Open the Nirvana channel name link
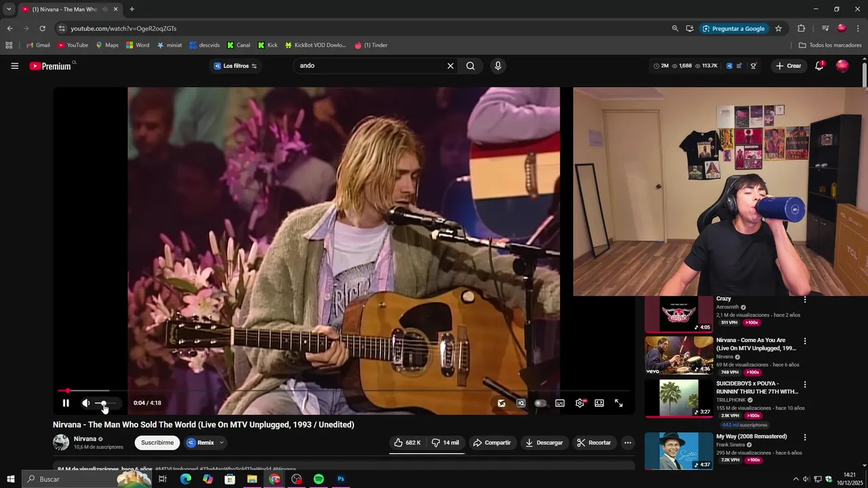The image size is (868, 488). tap(85, 439)
